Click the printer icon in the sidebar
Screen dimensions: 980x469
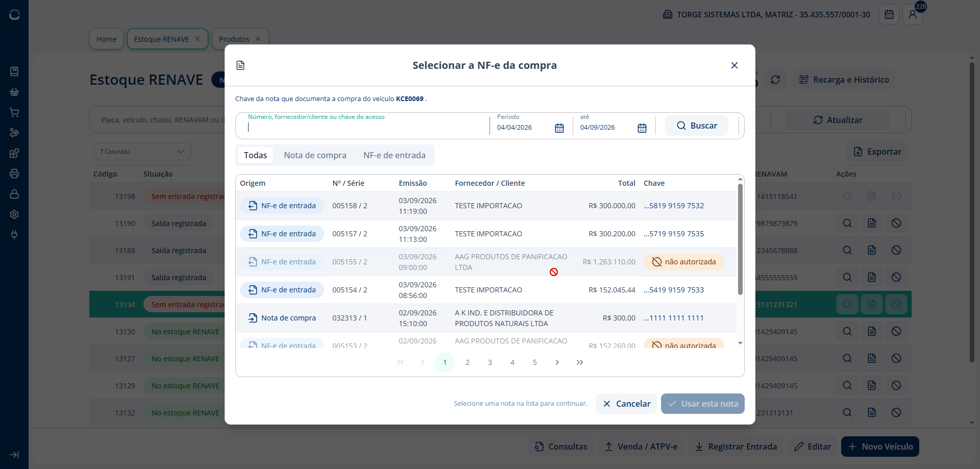tap(14, 174)
